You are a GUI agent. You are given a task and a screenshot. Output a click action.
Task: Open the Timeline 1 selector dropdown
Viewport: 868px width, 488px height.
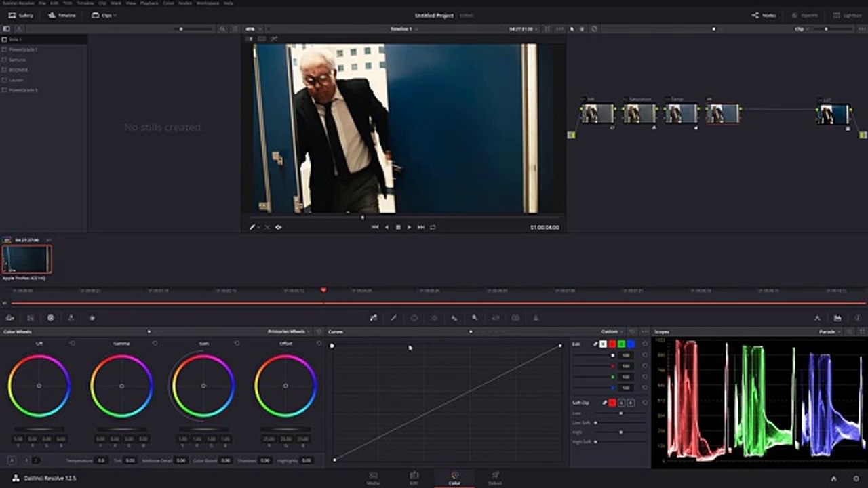(403, 29)
